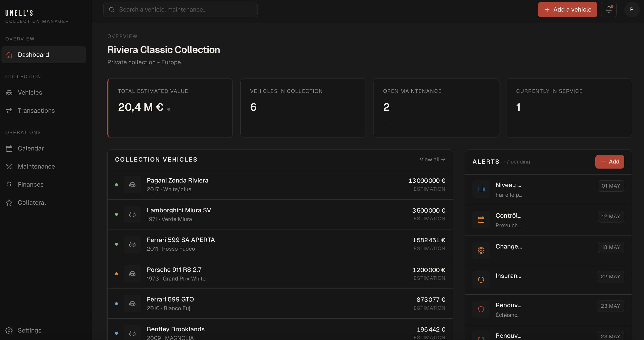Click car icon of Lamborghini Miura

point(132,214)
